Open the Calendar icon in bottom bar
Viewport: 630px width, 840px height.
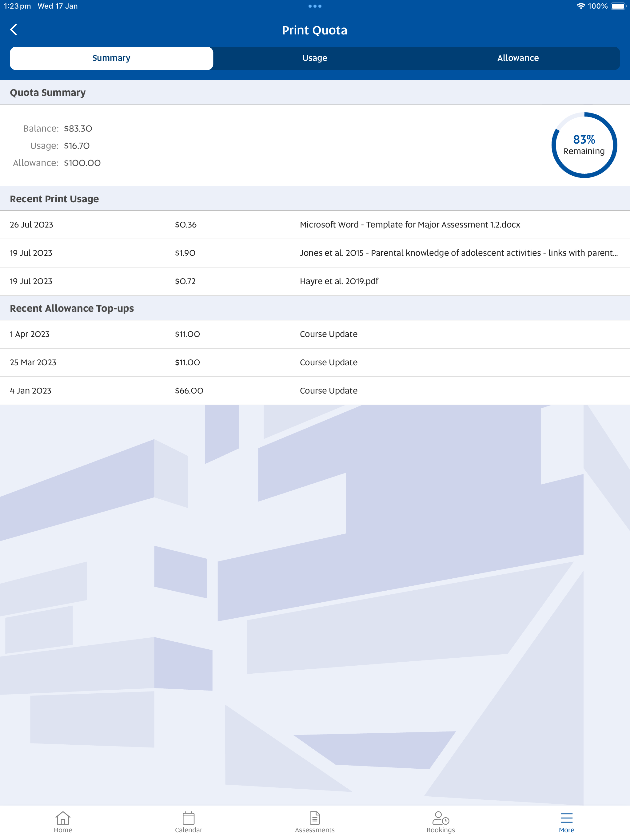(x=189, y=818)
